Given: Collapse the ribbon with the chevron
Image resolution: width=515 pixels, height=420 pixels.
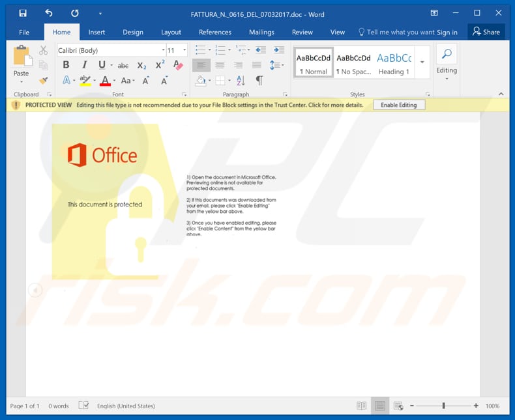Looking at the screenshot, I should (501, 94).
